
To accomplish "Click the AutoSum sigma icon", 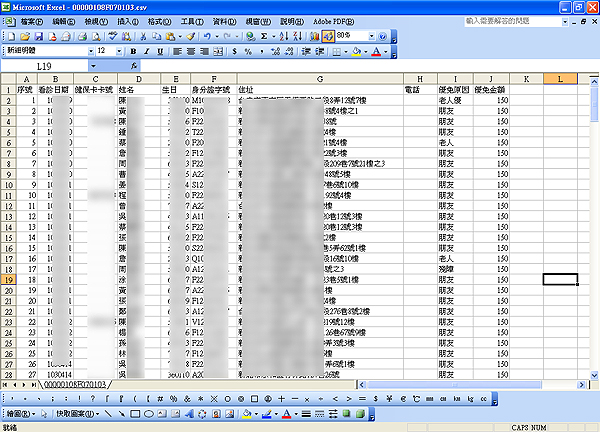I will 263,35.
